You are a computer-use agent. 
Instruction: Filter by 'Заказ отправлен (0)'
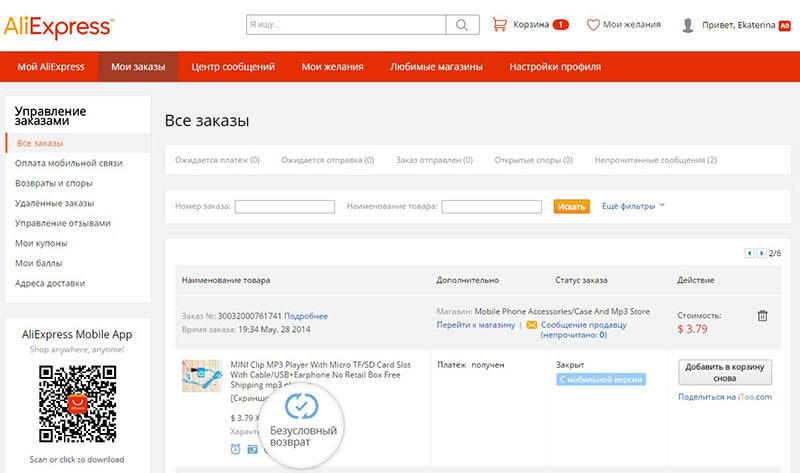point(434,160)
